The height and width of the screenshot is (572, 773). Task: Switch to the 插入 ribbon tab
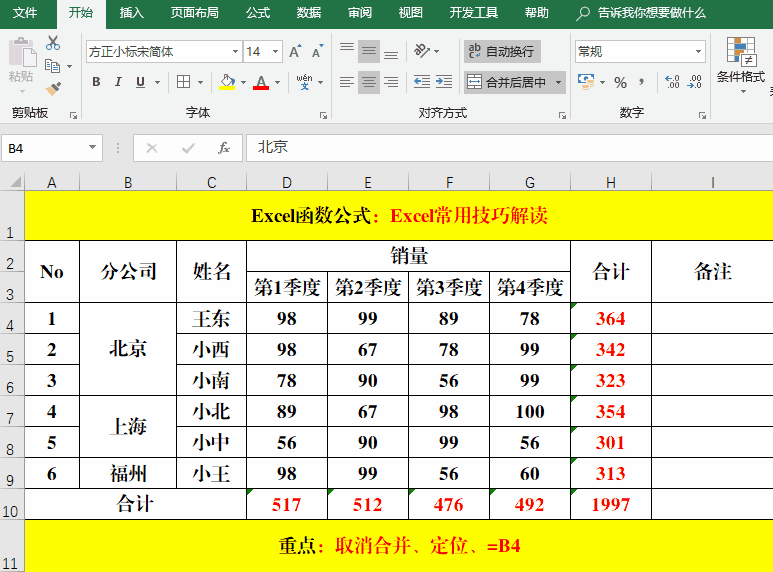[x=131, y=13]
